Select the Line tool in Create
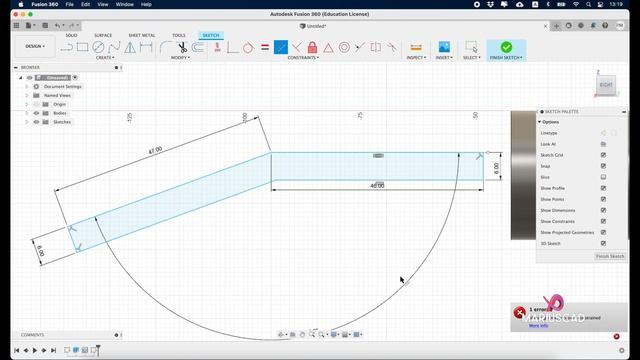Screen dimensions: 640x360 click(x=67, y=47)
